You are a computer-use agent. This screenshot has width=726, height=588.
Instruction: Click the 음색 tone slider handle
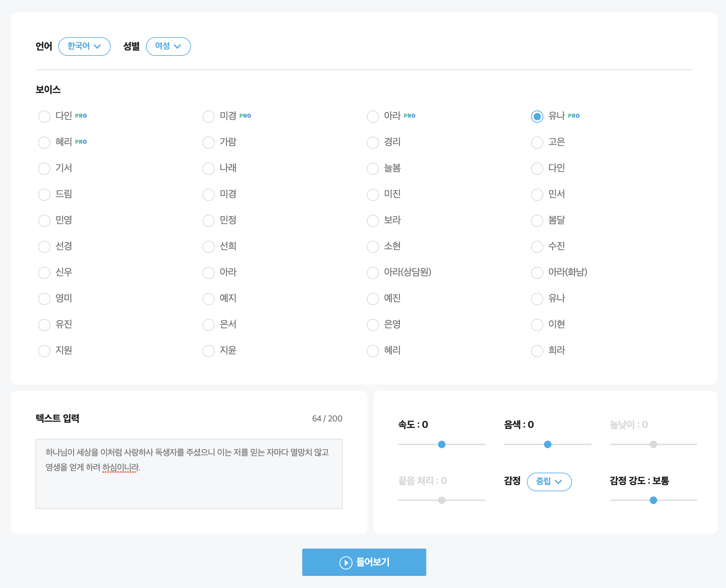547,444
